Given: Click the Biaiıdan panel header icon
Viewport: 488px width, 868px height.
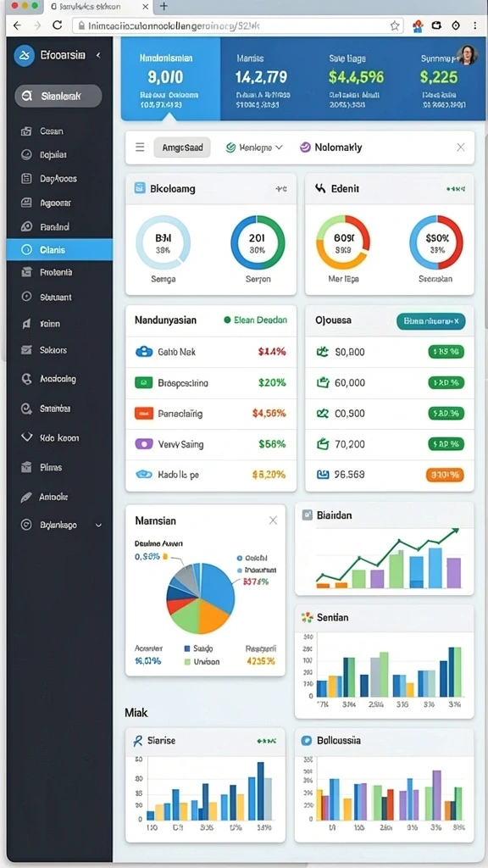Looking at the screenshot, I should (307, 515).
